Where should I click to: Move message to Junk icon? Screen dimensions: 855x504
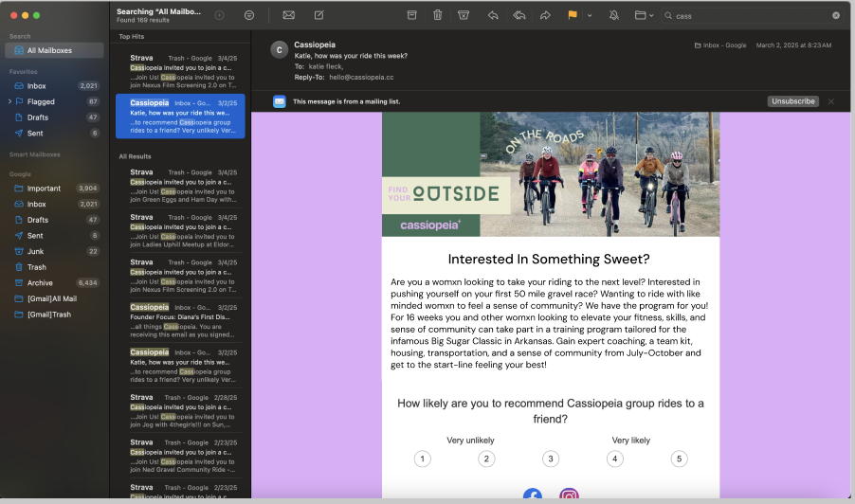pos(464,15)
